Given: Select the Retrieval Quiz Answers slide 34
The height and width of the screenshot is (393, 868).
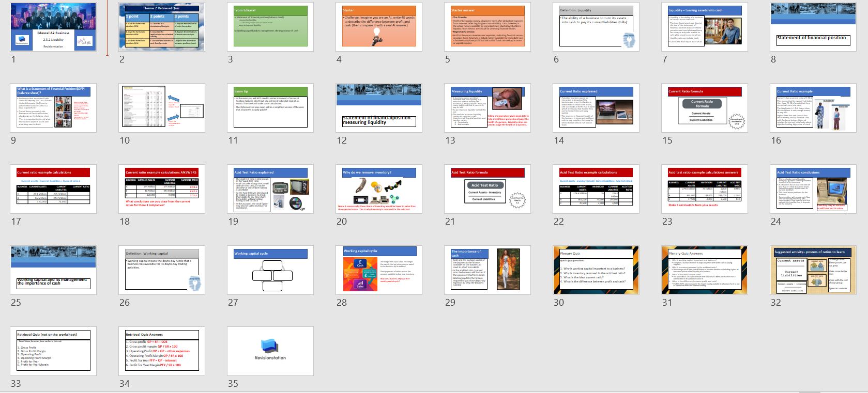Looking at the screenshot, I should (x=162, y=351).
